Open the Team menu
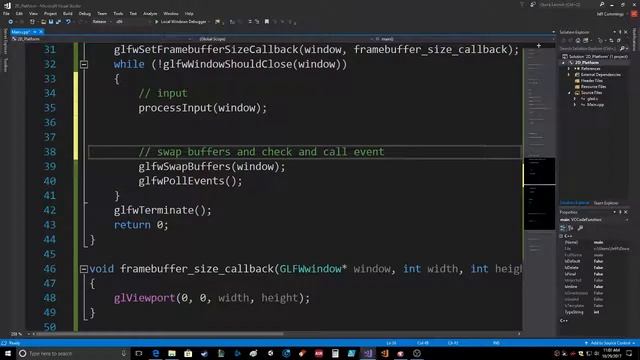 102,13
